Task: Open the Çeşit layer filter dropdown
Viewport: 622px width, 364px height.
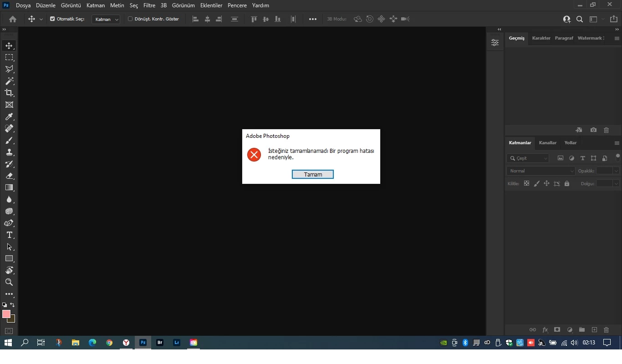Action: 528,158
